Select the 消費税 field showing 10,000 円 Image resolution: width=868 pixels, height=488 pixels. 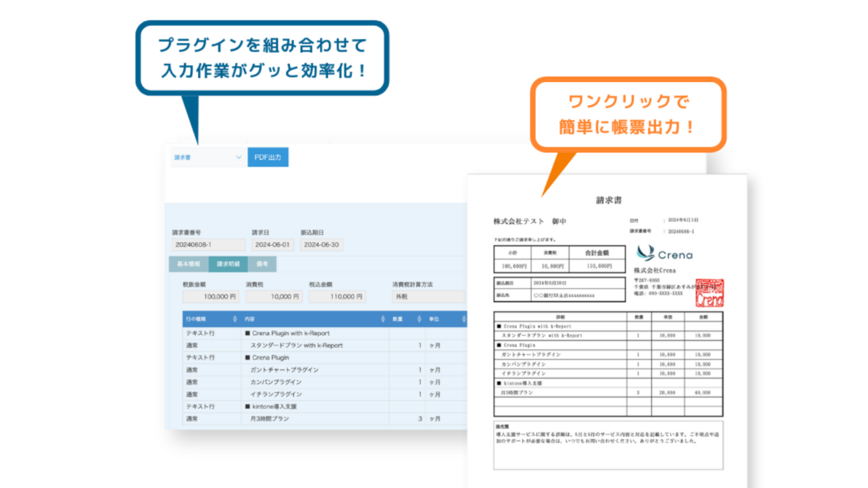tap(274, 297)
